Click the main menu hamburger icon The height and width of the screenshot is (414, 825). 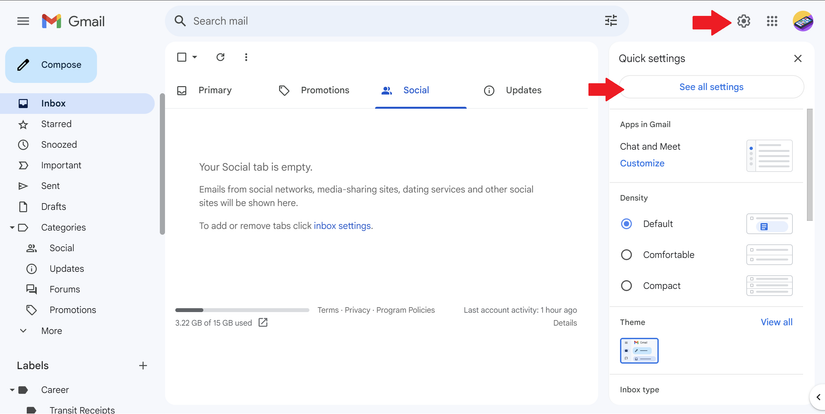(23, 21)
